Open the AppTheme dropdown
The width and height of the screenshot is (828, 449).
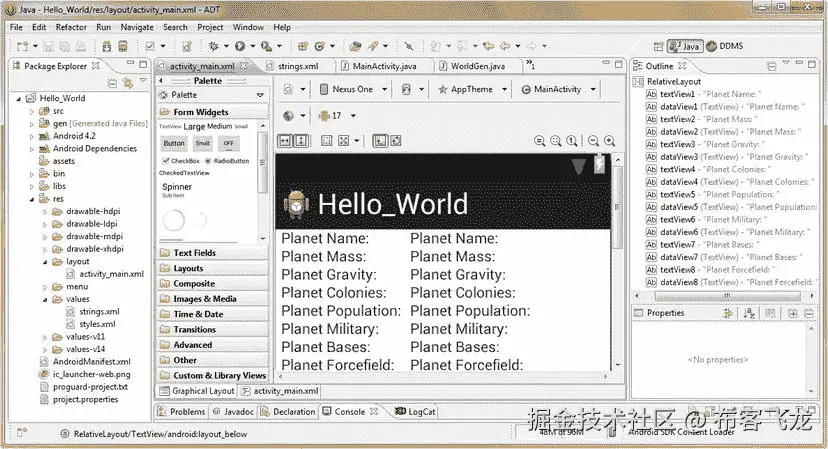[473, 89]
